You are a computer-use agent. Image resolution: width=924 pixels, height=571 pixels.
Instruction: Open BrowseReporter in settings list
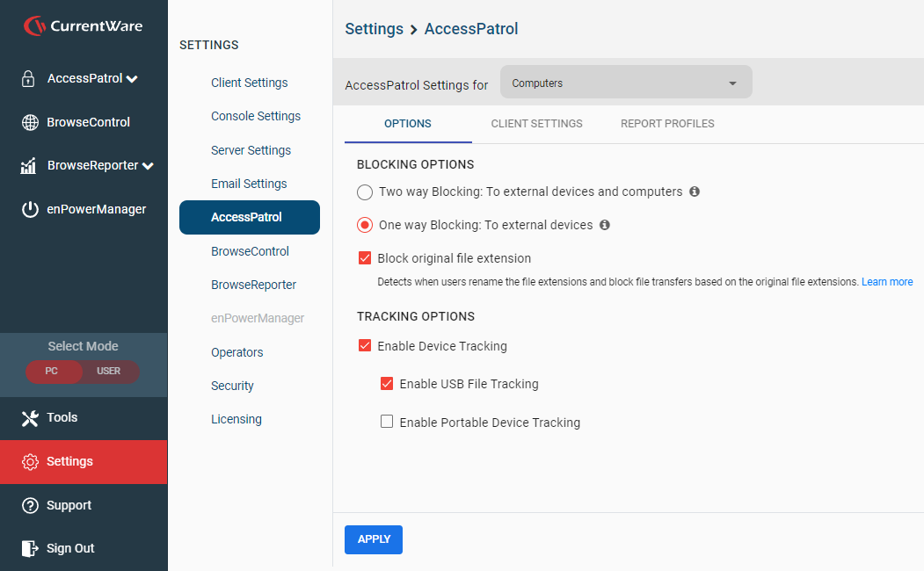[x=253, y=285]
